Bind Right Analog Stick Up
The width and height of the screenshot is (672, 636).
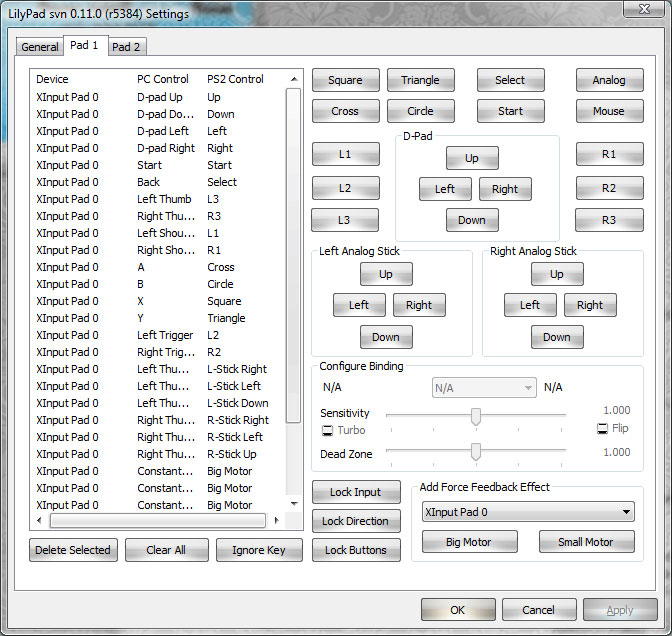[557, 274]
